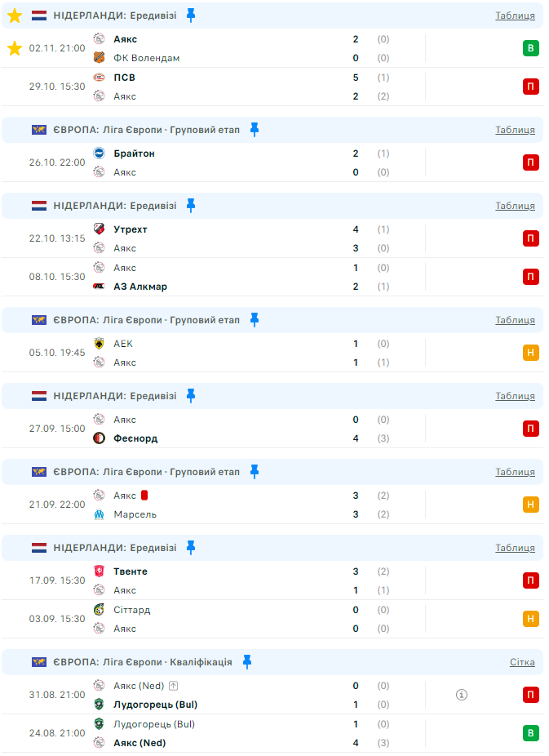Click the Ліга Європи Кваліфікація pin icon
549x756 pixels.
246,662
